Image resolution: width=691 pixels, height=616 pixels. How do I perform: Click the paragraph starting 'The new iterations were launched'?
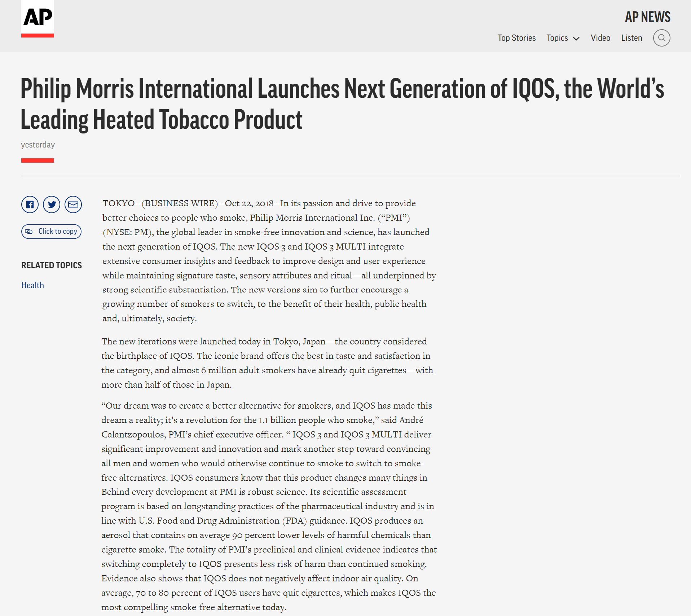click(x=267, y=363)
